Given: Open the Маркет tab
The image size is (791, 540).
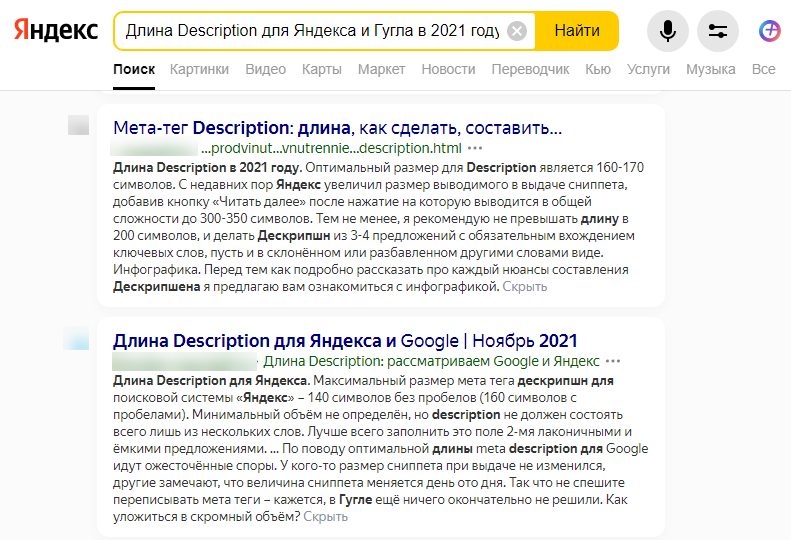Looking at the screenshot, I should (x=381, y=69).
